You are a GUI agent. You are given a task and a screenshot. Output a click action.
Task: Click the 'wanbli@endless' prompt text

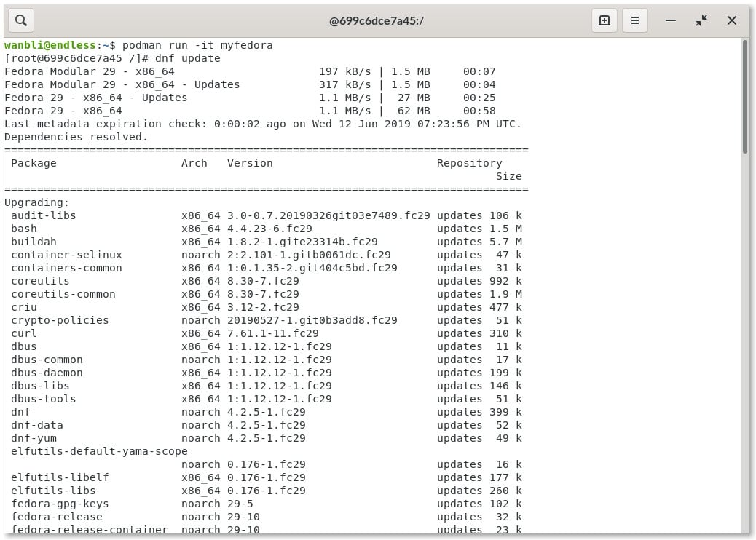click(50, 45)
